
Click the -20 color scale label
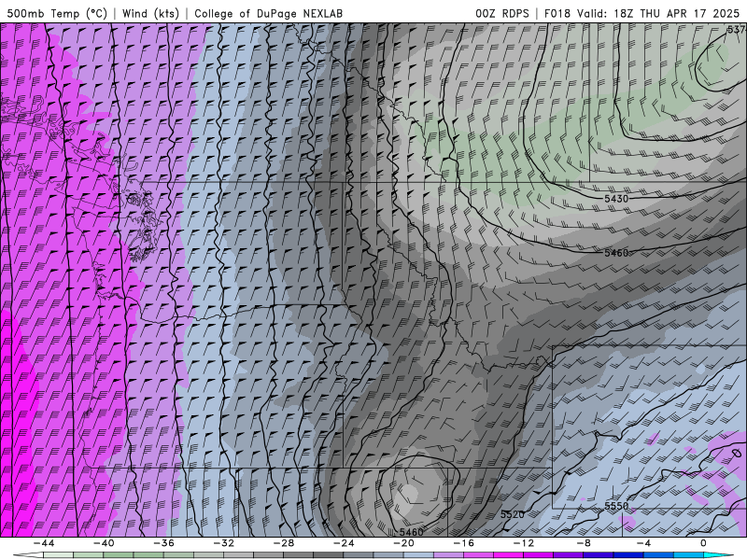pos(404,543)
